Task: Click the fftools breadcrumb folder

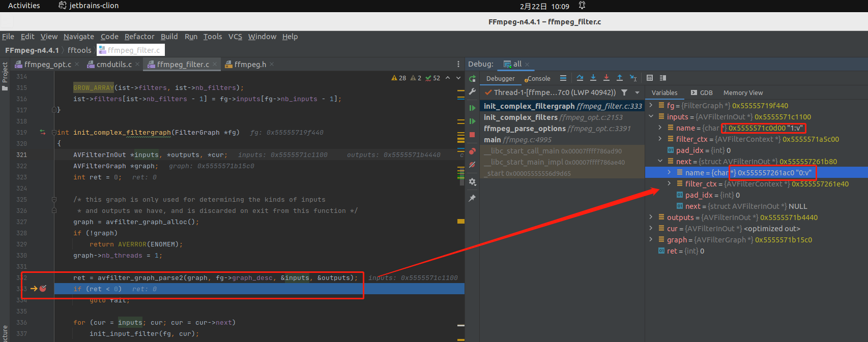Action: [79, 50]
